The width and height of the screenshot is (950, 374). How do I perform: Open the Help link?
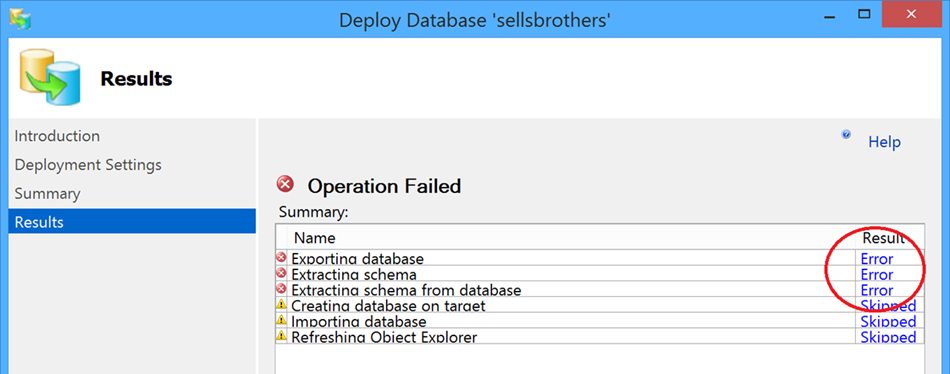pos(884,142)
